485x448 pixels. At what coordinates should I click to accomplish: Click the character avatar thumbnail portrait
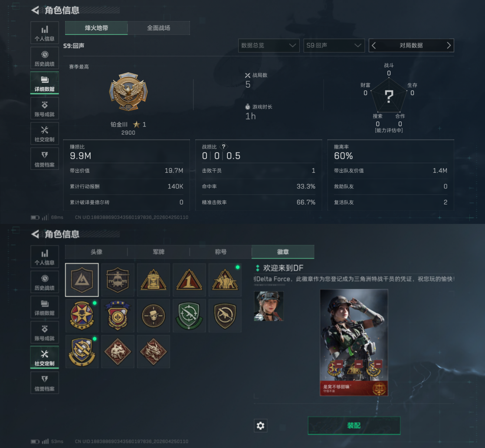(x=269, y=306)
